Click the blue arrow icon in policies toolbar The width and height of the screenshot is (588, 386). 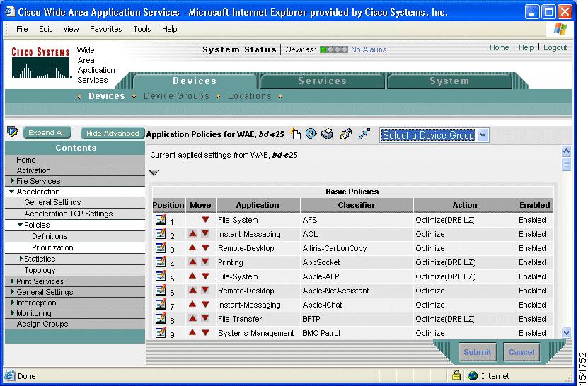364,134
